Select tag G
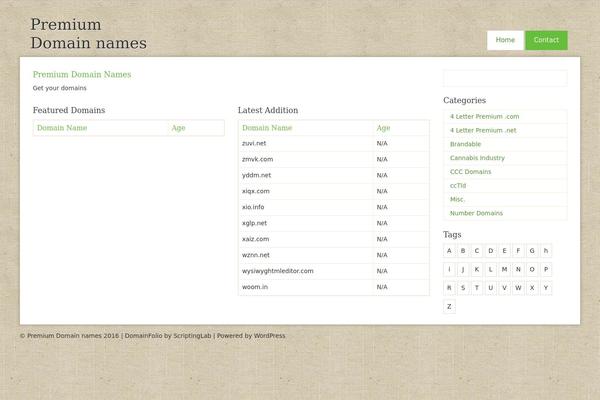 [532, 251]
